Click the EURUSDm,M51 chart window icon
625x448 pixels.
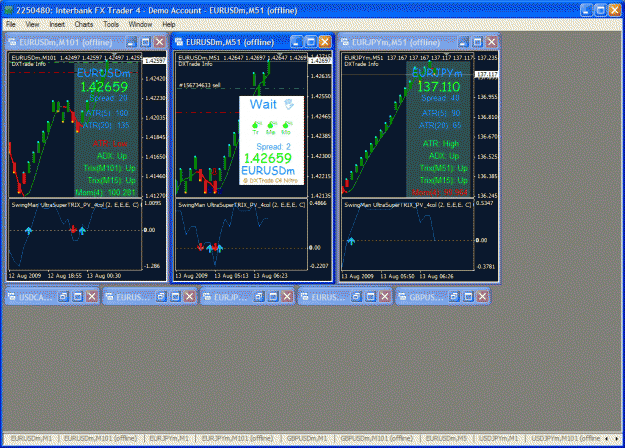click(x=179, y=42)
